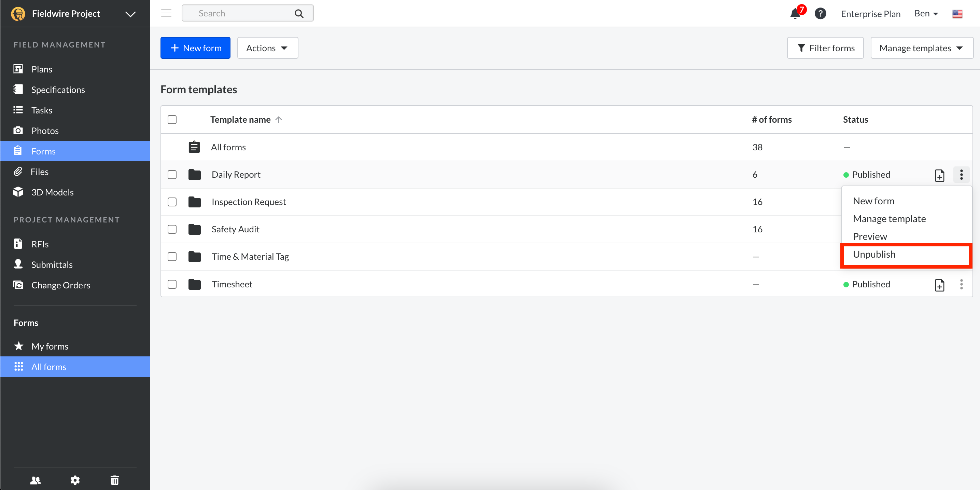The image size is (980, 490).
Task: Expand the Actions dropdown
Action: tap(267, 48)
